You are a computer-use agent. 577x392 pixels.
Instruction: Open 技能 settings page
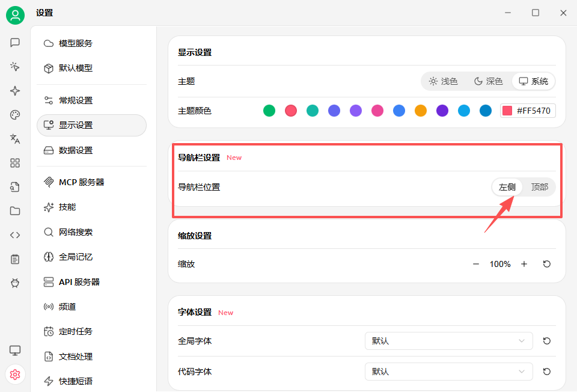tap(91, 207)
